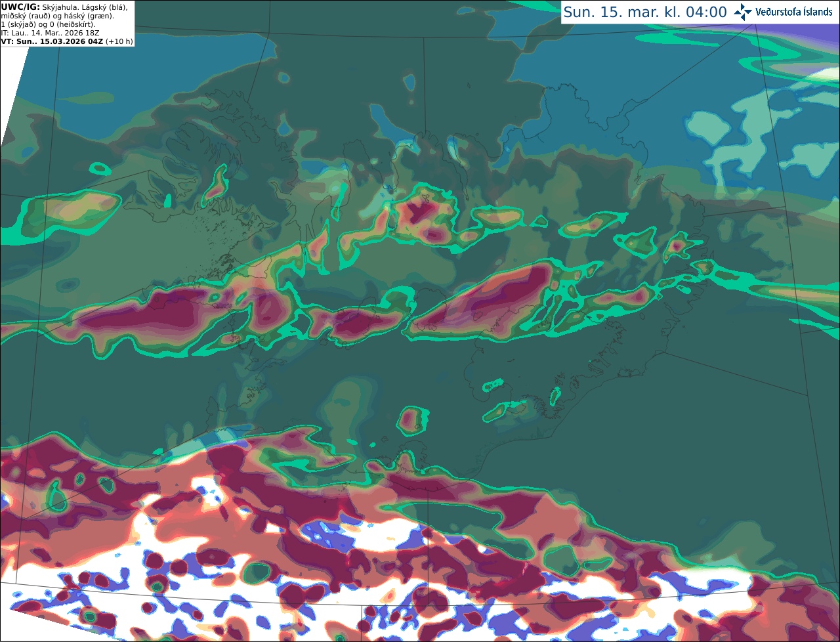Click the 'UWC/IG:' model label
The height and width of the screenshot is (642, 840).
click(x=20, y=7)
